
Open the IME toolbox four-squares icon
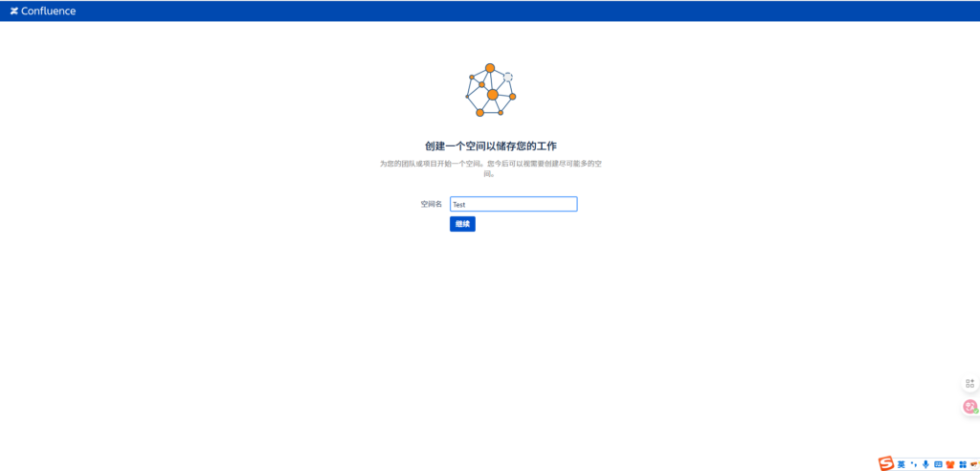click(962, 463)
